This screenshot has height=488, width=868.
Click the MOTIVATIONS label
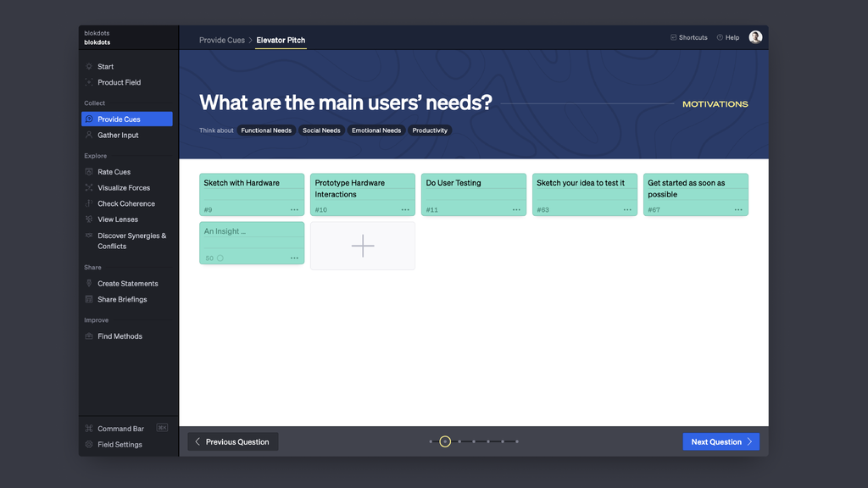click(x=715, y=104)
